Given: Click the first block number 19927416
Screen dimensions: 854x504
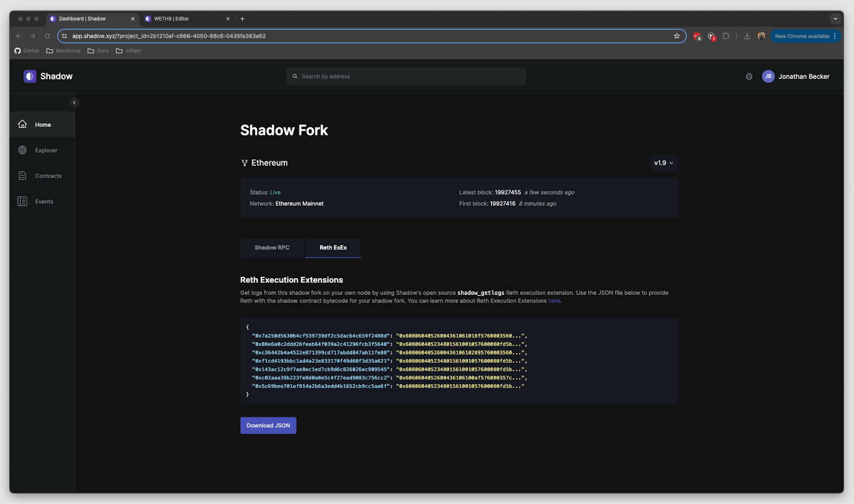Looking at the screenshot, I should point(503,204).
